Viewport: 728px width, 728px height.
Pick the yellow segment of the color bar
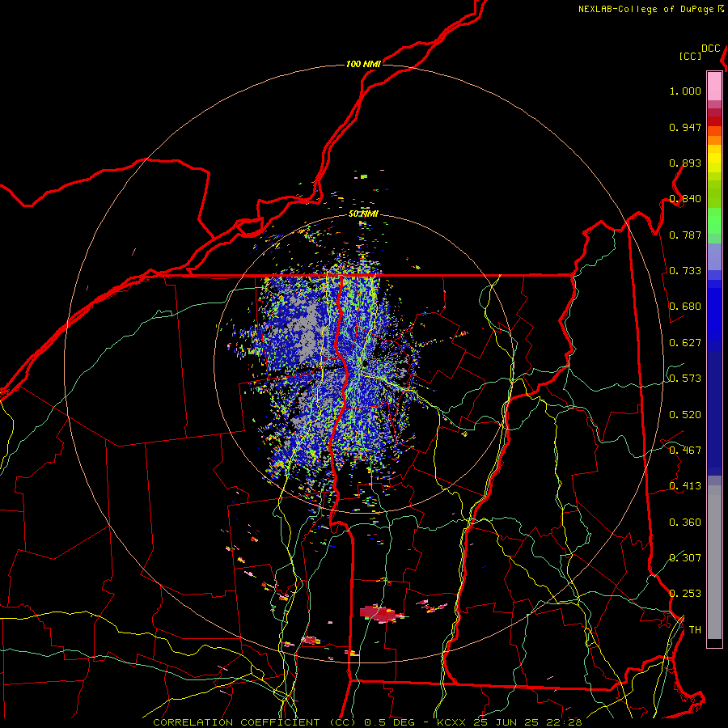point(714,159)
